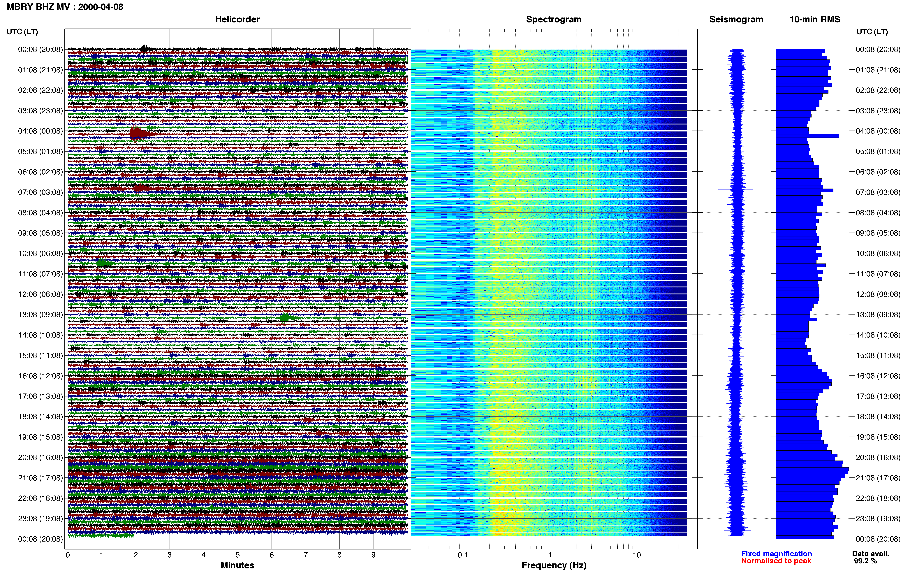Click the 9 tick on the Minutes axis
The width and height of the screenshot is (924, 578).
[x=373, y=555]
